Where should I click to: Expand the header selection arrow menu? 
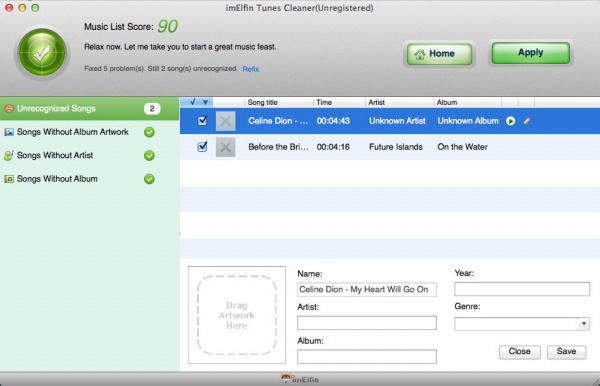click(205, 102)
